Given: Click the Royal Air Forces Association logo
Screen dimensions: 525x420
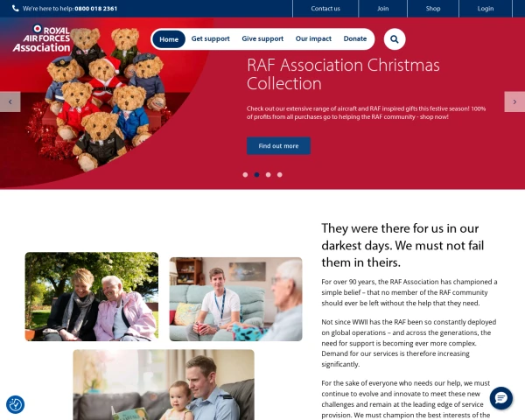Looking at the screenshot, I should click(x=42, y=38).
